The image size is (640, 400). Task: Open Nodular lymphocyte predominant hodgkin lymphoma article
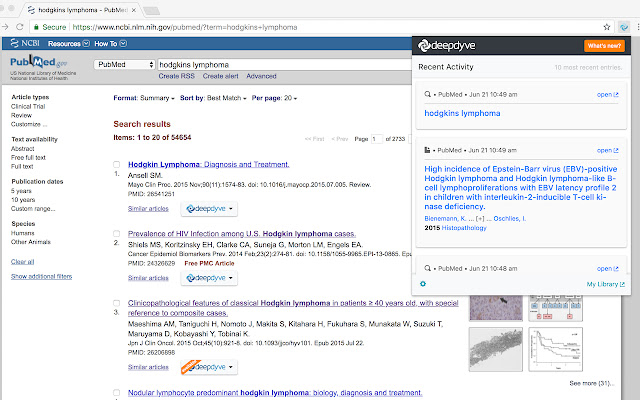pos(275,393)
